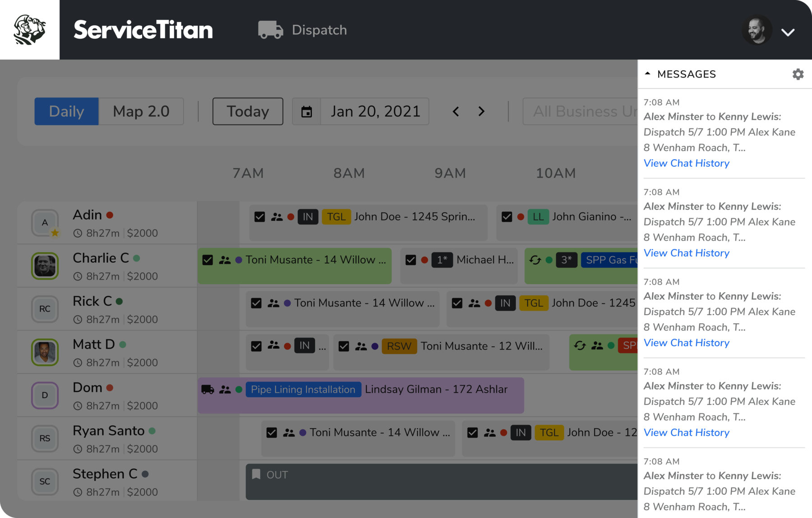
Task: Open messages settings gear
Action: (x=798, y=74)
